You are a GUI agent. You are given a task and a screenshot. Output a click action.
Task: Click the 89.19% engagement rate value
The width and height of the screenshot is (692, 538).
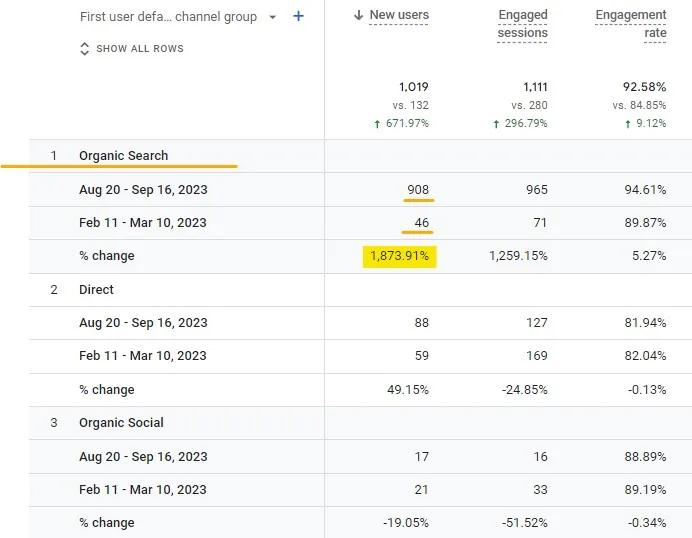[645, 490]
